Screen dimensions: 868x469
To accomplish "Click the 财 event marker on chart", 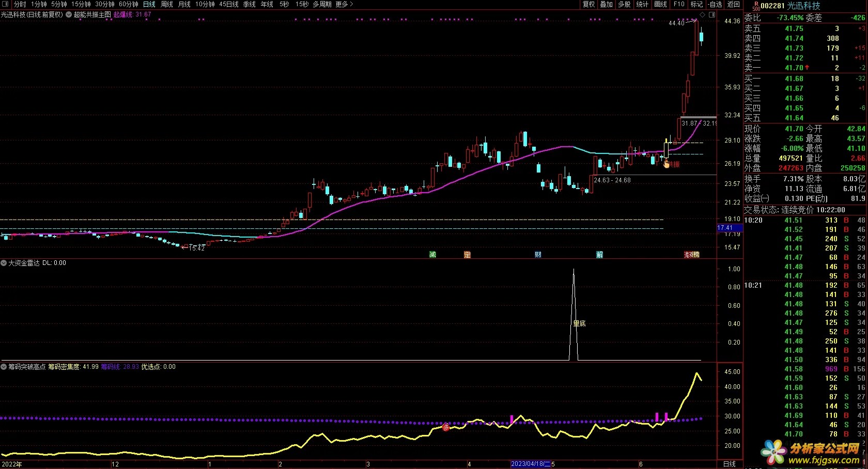I will (x=538, y=255).
